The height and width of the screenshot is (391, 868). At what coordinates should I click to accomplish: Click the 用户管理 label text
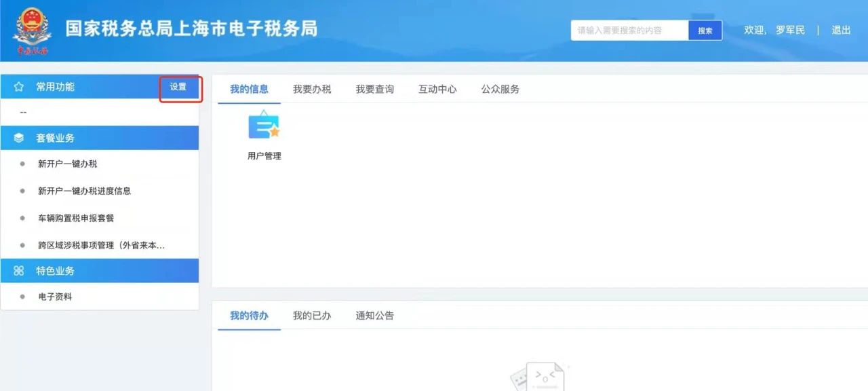coord(264,156)
